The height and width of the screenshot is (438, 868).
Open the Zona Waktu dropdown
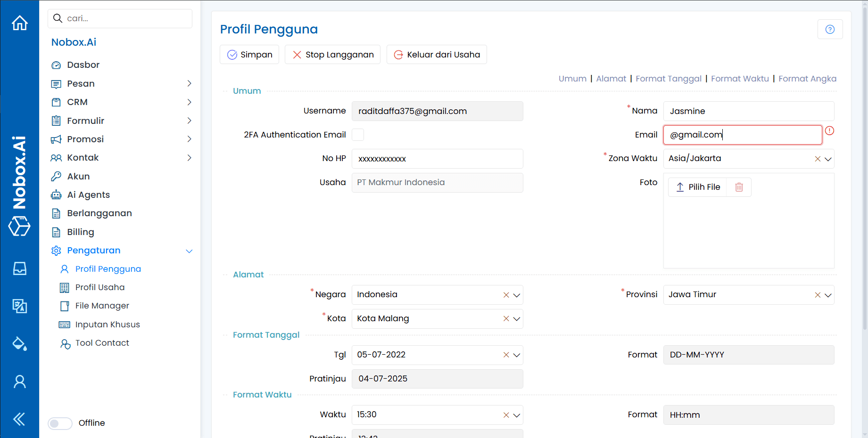(x=828, y=159)
